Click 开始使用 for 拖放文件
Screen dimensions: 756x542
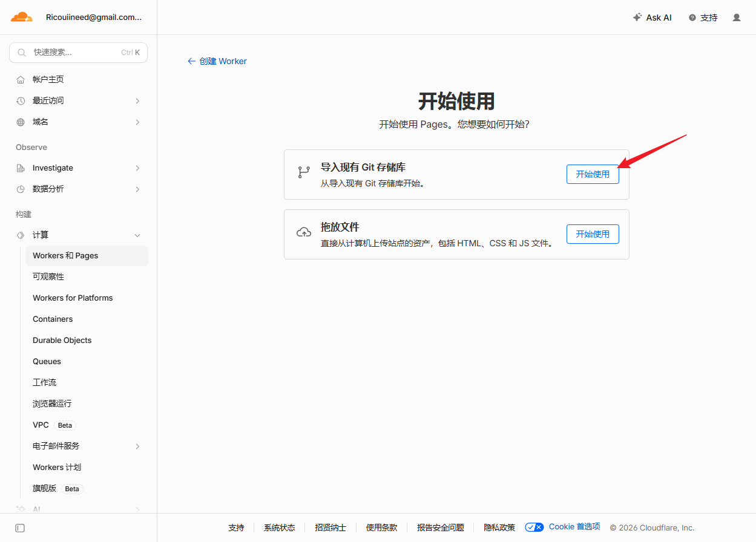tap(593, 234)
